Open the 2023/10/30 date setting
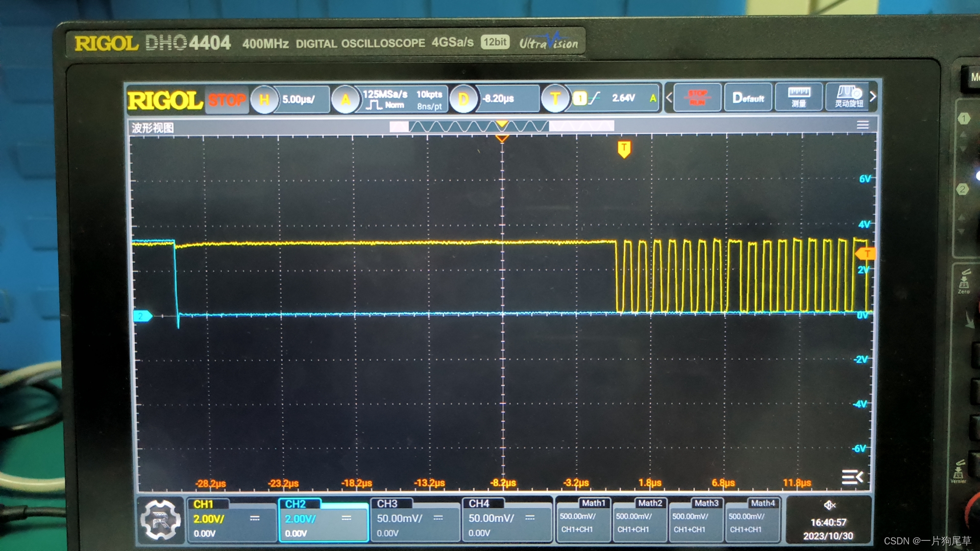 tap(828, 536)
